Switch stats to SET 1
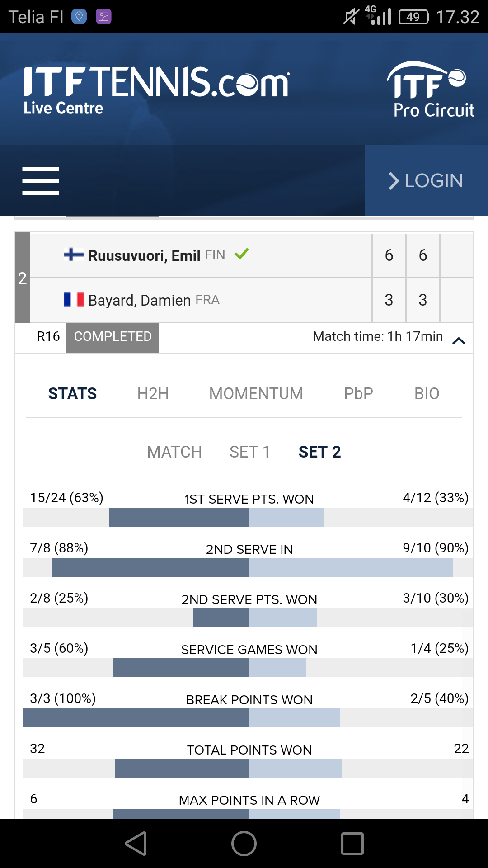Viewport: 488px width, 868px height. 249,452
